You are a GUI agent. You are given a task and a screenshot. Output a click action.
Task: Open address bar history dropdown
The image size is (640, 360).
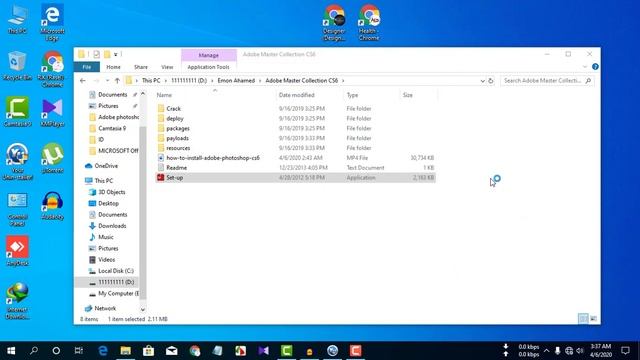(x=482, y=81)
